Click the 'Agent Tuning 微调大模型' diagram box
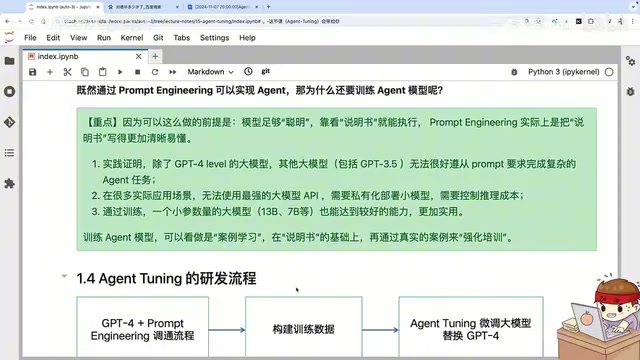The width and height of the screenshot is (640, 360). (x=471, y=327)
